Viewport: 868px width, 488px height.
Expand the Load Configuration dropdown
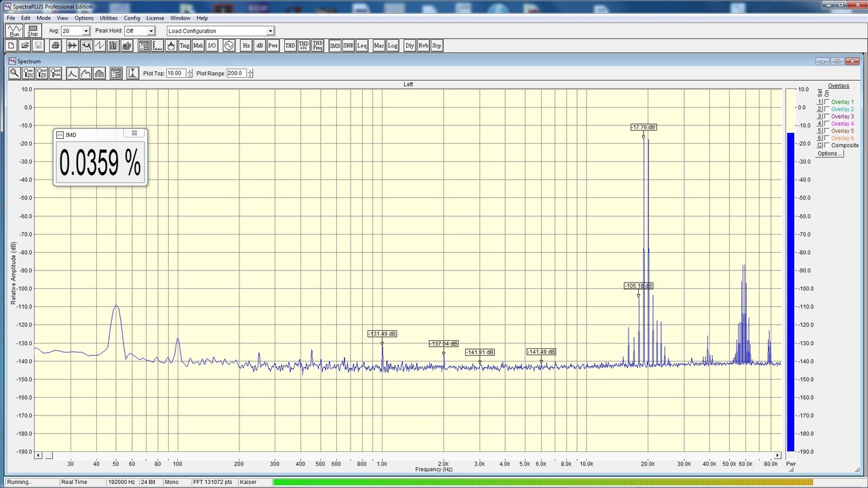(x=270, y=31)
